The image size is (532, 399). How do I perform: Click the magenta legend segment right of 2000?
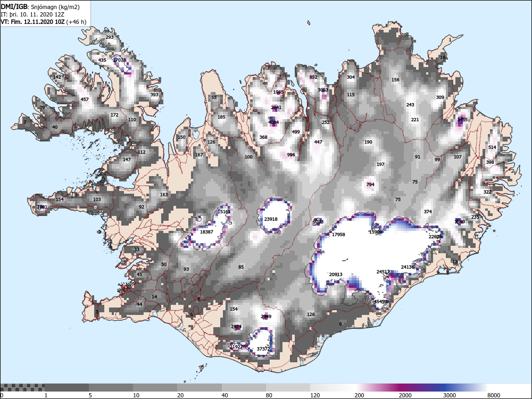(421, 387)
